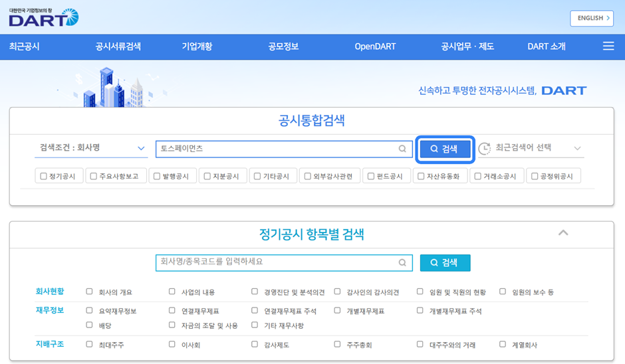Open the 검색조건 : 회사명 dropdown
Viewport: 625px width, 364px height.
point(92,148)
